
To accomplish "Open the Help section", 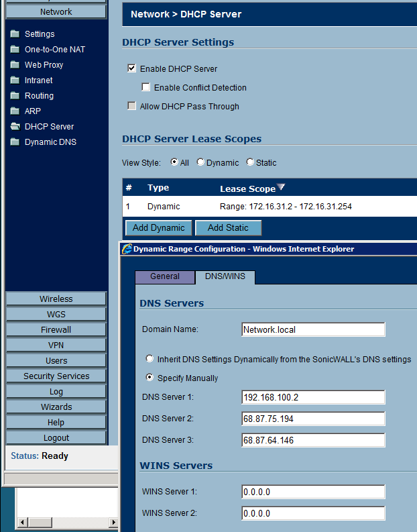I will (x=56, y=423).
